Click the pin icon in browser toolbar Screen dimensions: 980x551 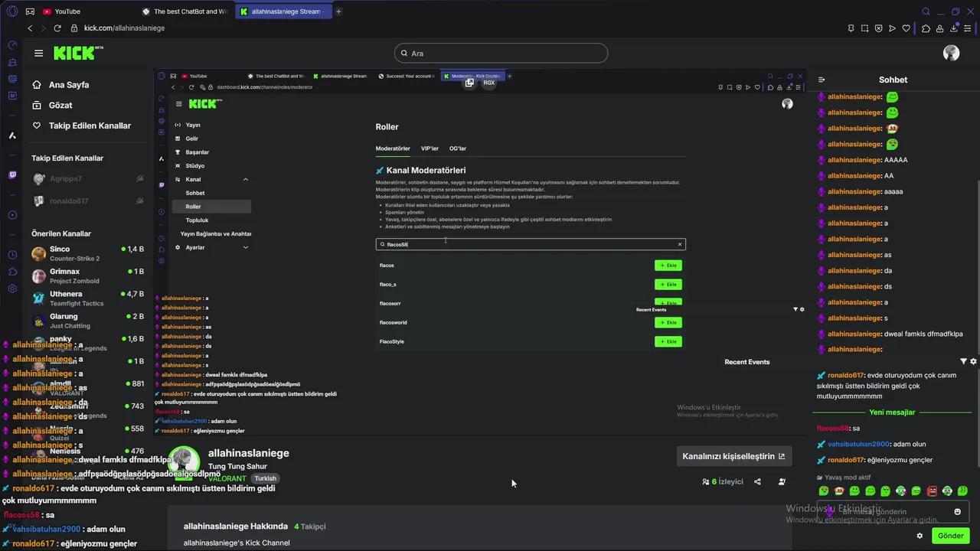pyautogui.click(x=851, y=28)
